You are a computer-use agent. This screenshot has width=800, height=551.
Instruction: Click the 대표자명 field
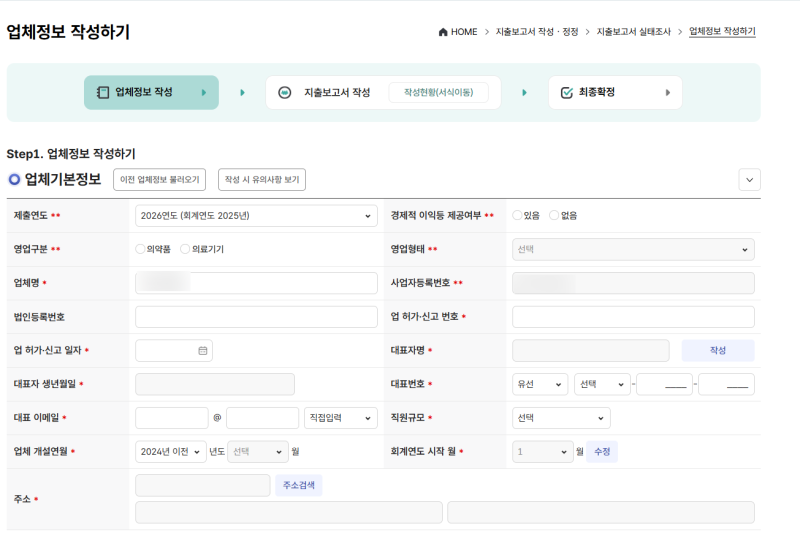click(x=591, y=350)
